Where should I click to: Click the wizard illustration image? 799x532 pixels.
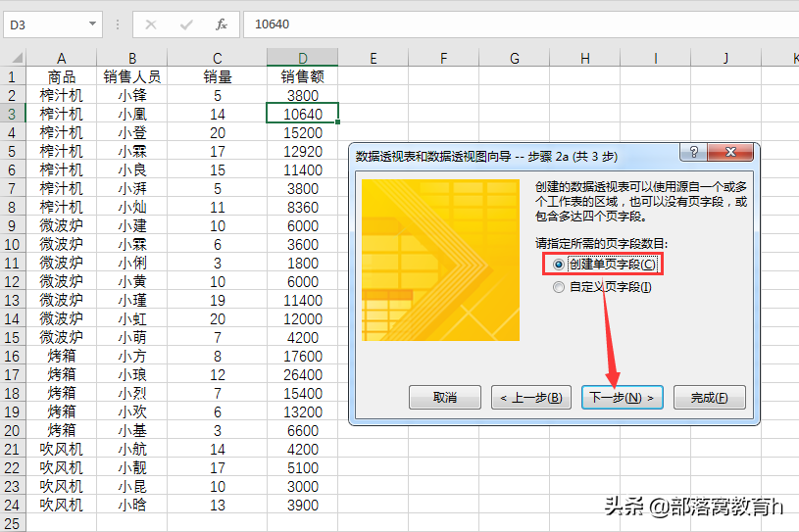point(441,261)
